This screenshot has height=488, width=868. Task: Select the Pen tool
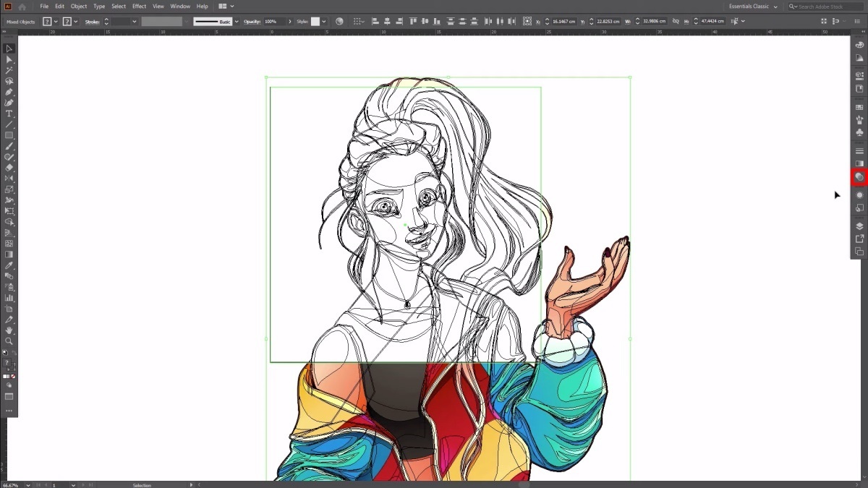click(x=9, y=92)
